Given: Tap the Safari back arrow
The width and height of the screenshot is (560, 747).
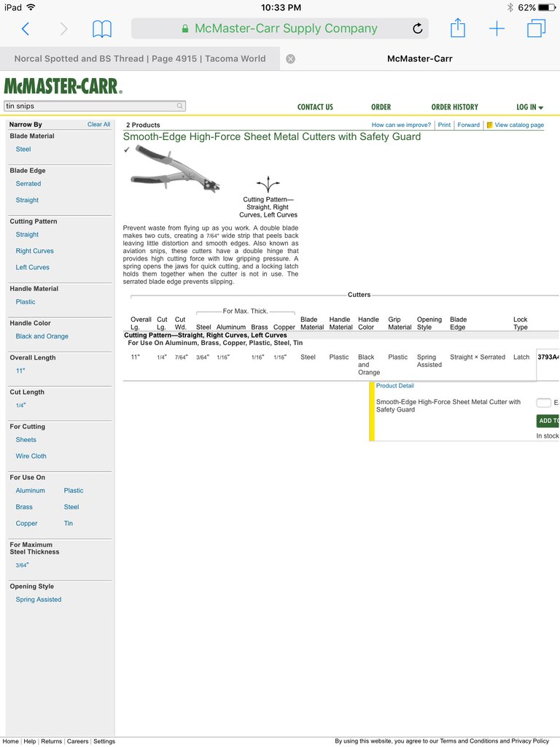Looking at the screenshot, I should pos(26,28).
